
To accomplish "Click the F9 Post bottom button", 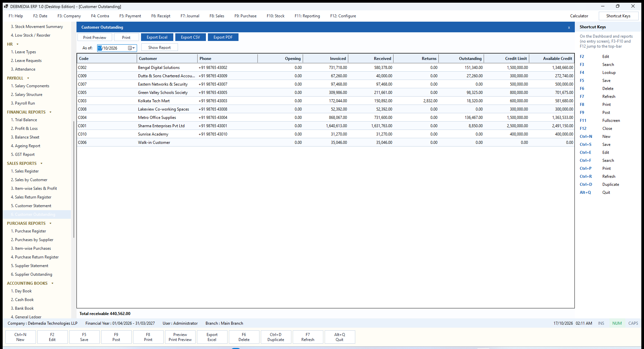I will click(116, 337).
